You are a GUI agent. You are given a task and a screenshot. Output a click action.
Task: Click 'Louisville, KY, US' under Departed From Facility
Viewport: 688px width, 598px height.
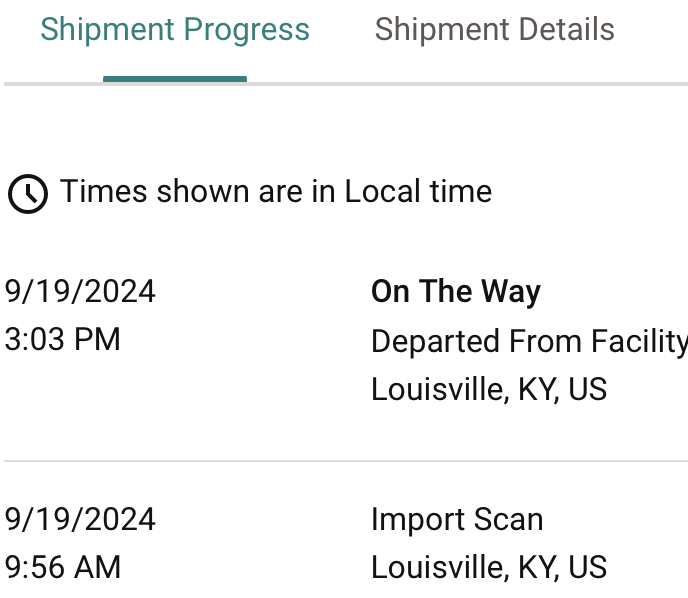pos(489,389)
